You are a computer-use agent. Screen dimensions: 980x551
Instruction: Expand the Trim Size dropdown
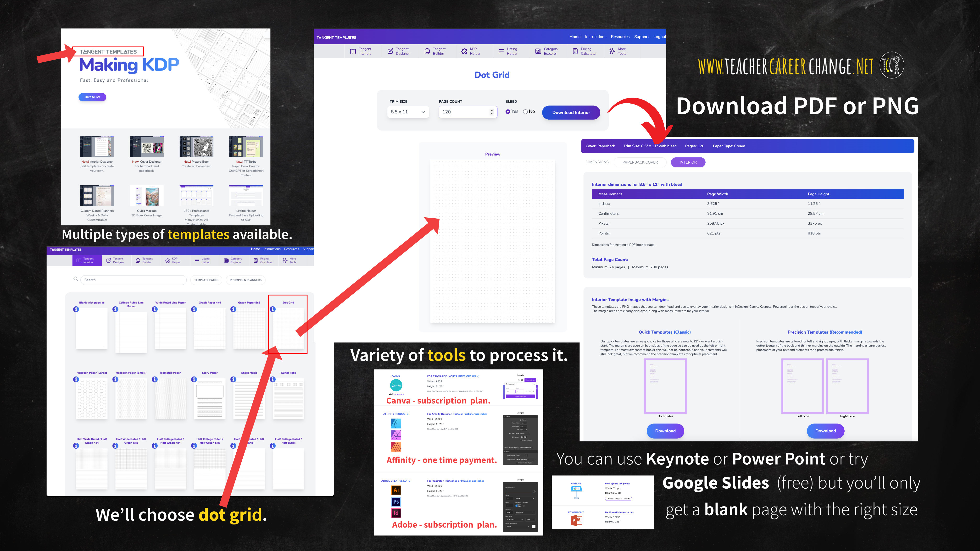click(408, 112)
